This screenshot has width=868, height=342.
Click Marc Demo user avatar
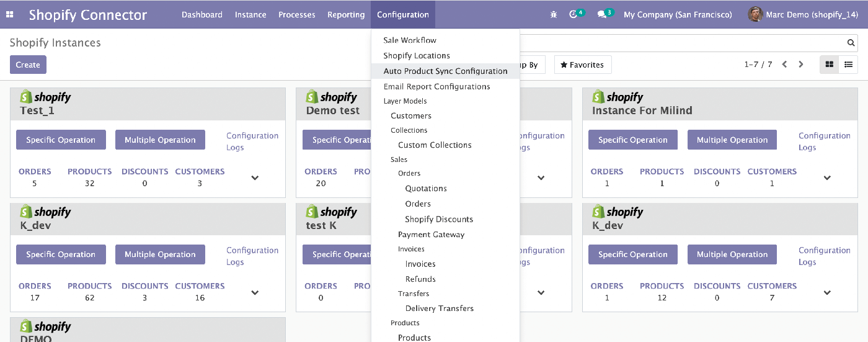[x=755, y=14]
